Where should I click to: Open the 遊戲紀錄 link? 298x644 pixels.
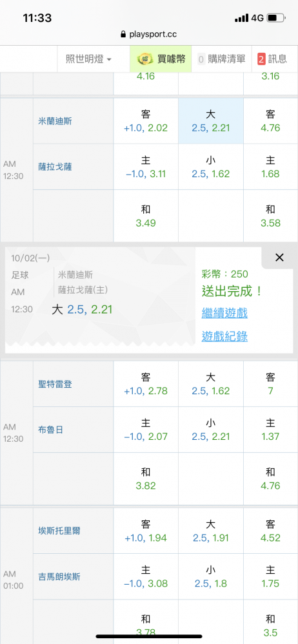coord(224,337)
